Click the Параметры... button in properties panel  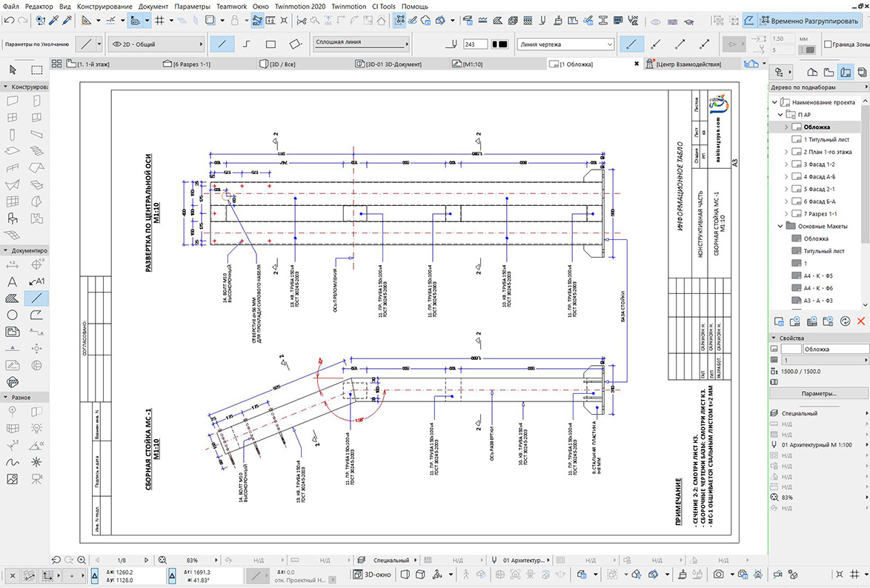tap(818, 393)
